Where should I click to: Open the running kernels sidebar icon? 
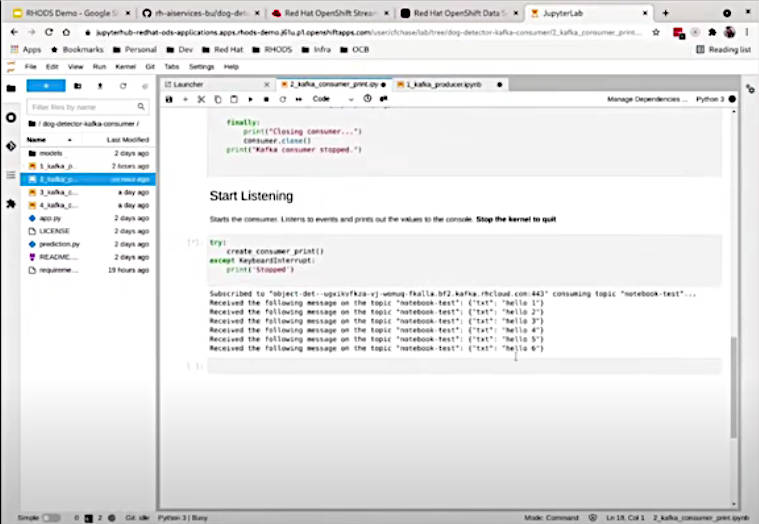tap(11, 118)
